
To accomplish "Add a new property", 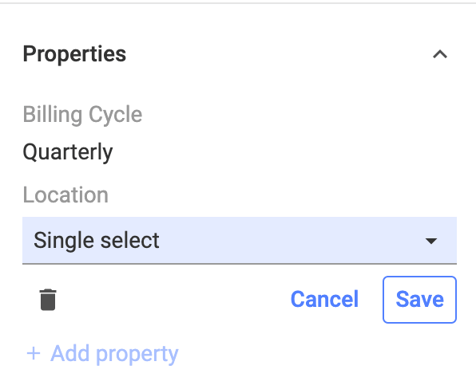I will pyautogui.click(x=102, y=353).
